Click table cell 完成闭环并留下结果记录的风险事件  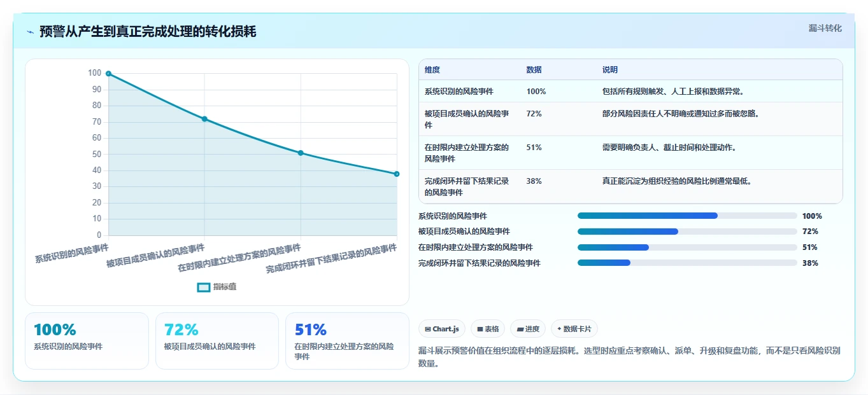click(x=467, y=186)
